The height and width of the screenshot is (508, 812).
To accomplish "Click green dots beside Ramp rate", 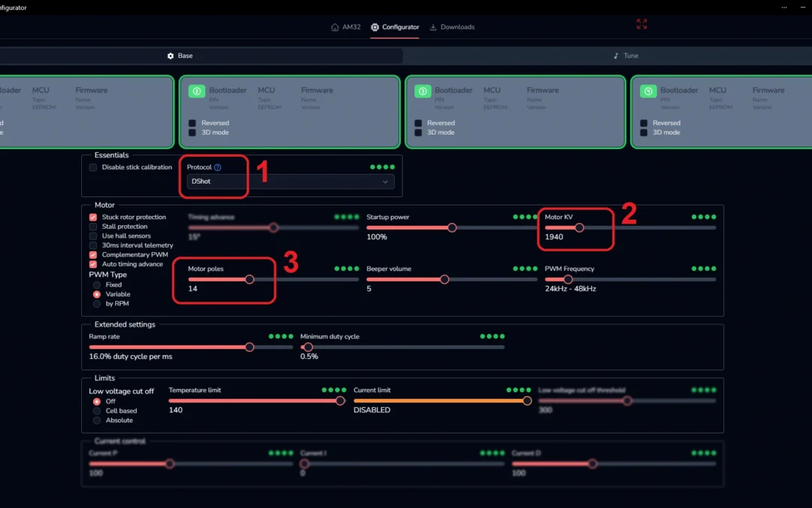I will (280, 336).
